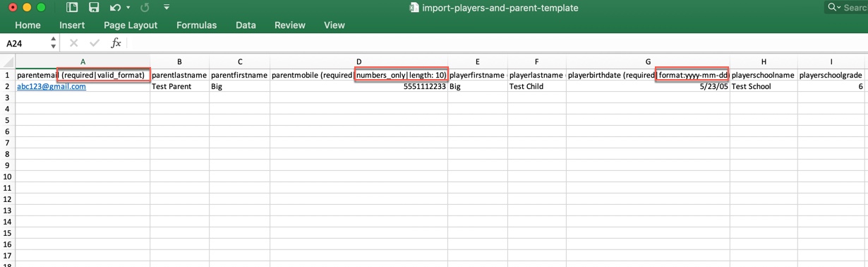Screen dimensions: 868x267
Task: Click the formula cancel X icon
Action: 73,43
